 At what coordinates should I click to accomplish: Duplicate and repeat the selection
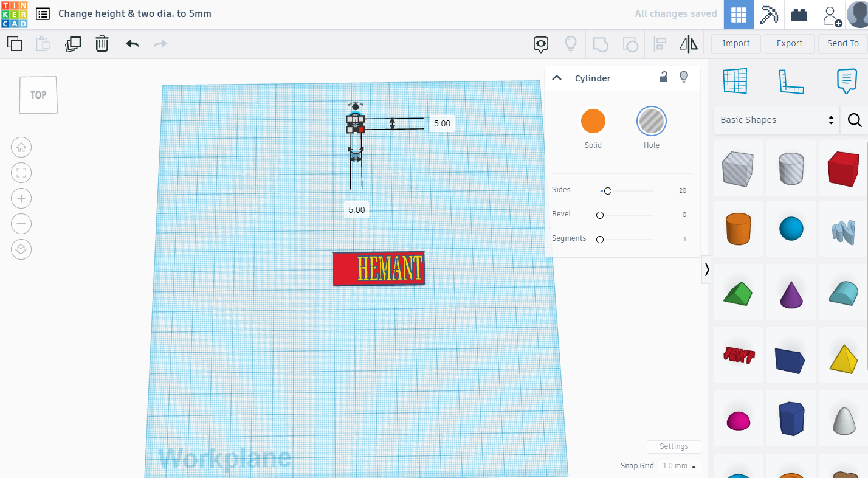(73, 44)
